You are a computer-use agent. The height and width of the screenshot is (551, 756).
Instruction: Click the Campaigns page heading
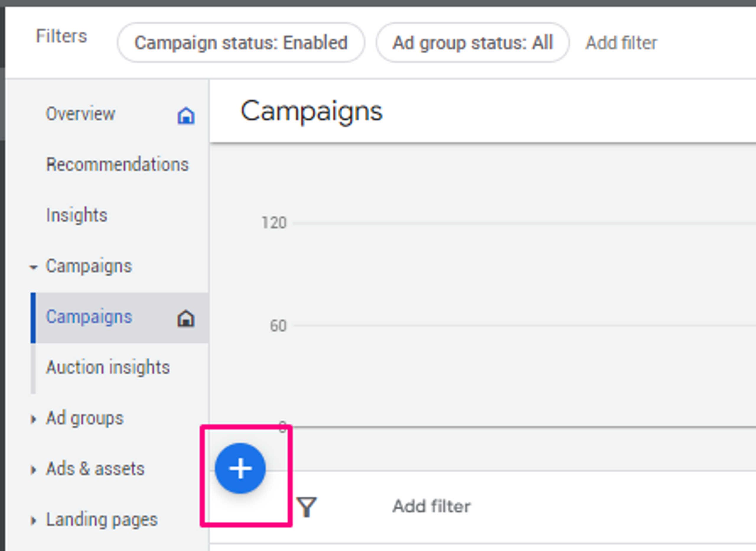coord(311,111)
